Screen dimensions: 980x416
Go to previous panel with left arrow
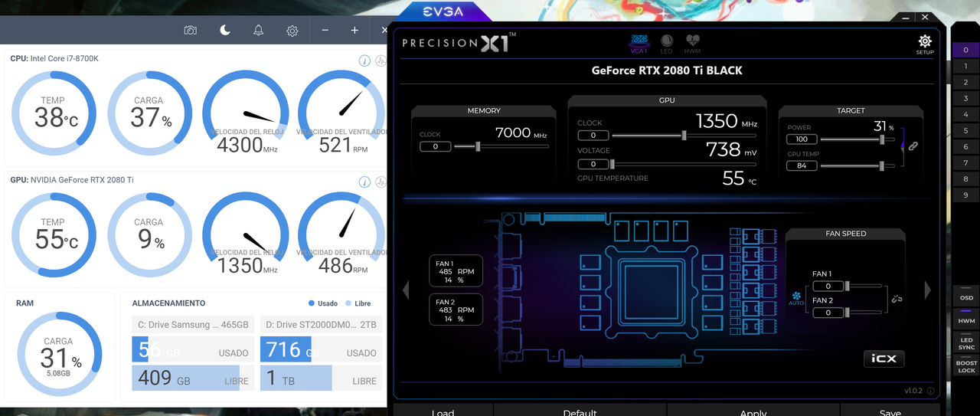click(406, 290)
